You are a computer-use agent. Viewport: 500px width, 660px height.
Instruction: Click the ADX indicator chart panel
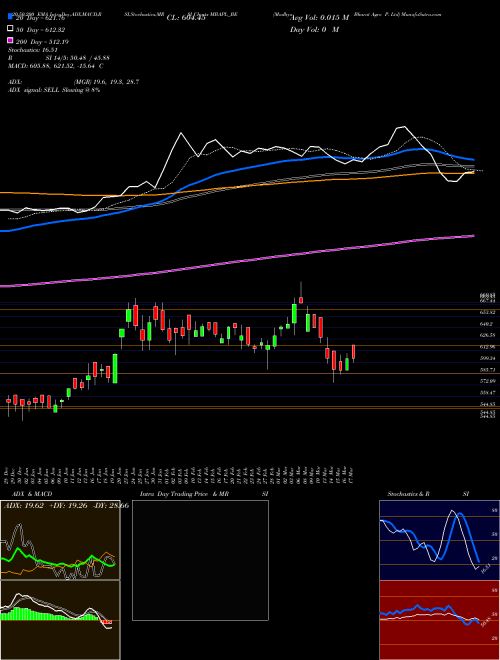[x=60, y=540]
